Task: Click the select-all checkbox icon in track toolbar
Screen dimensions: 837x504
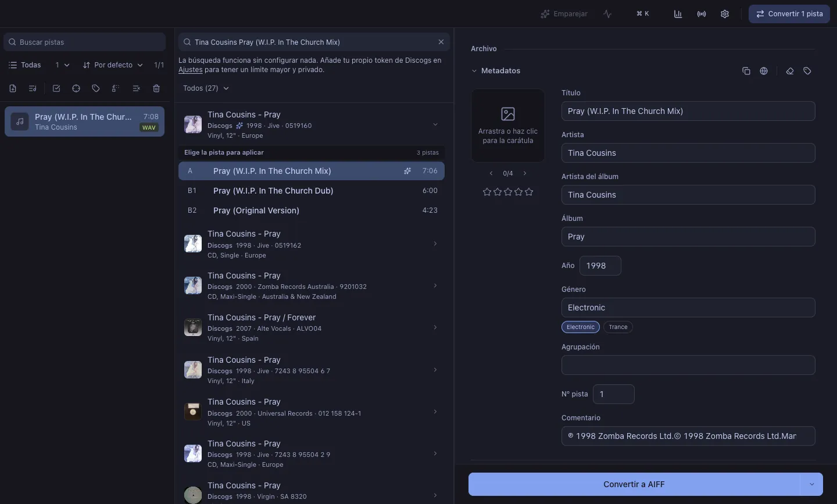Action: 56,88
